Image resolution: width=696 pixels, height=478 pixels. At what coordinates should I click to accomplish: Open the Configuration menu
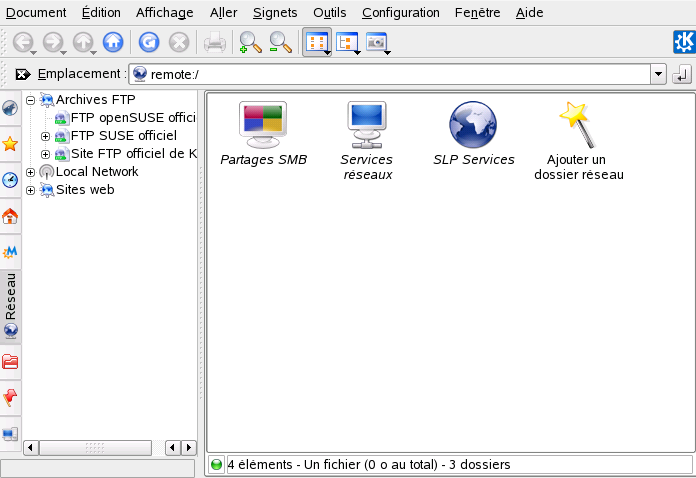click(401, 12)
